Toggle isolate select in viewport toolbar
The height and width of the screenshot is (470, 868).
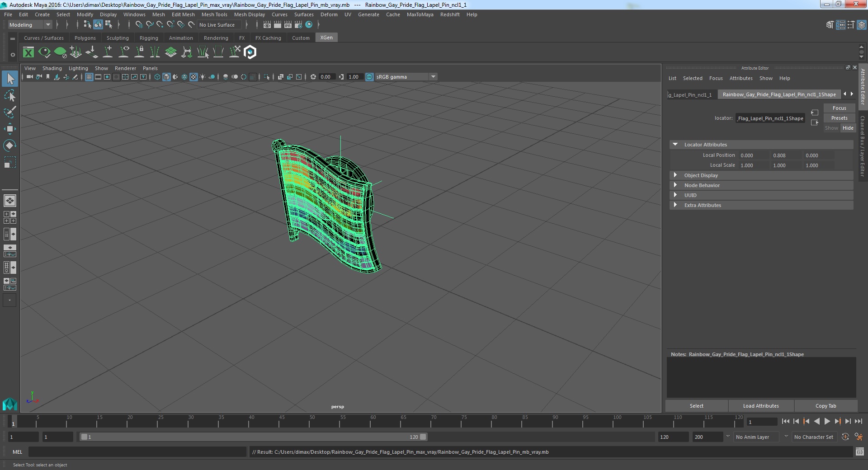point(267,77)
